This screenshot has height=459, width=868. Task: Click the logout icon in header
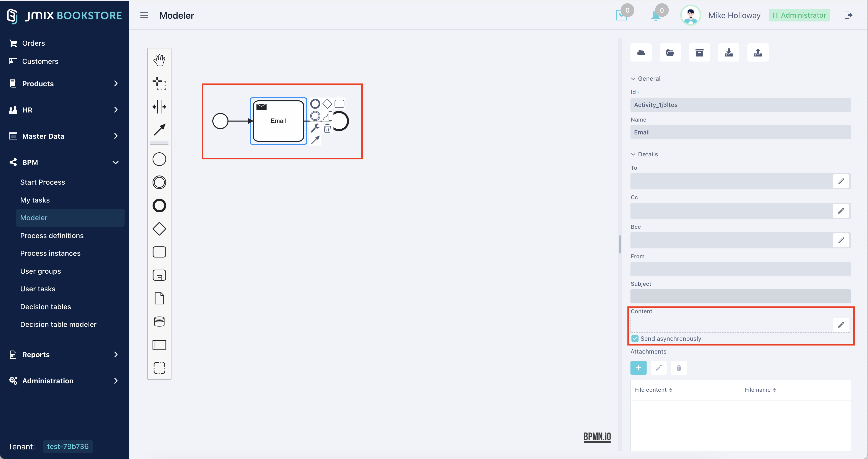click(849, 15)
